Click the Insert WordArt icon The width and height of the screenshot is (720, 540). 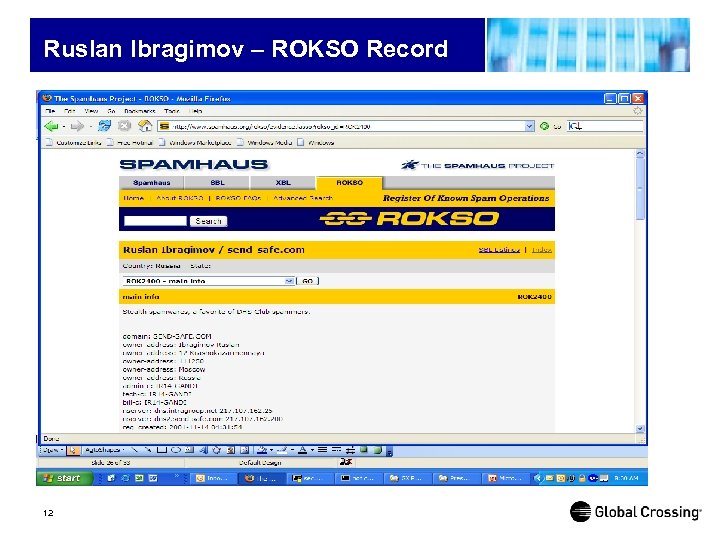(x=203, y=450)
